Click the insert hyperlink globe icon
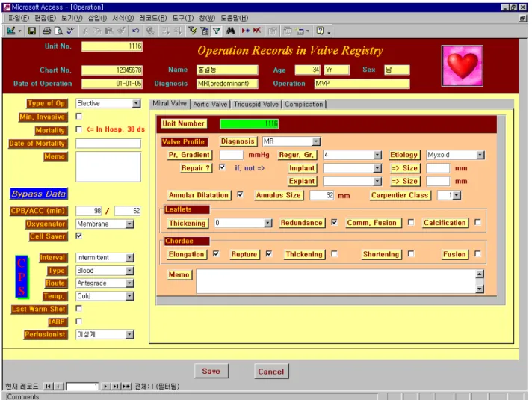532x400 pixels. click(151, 31)
